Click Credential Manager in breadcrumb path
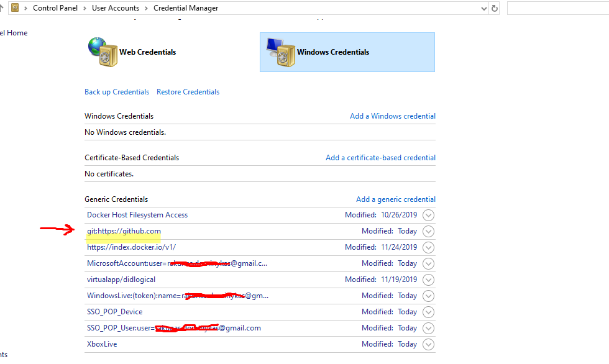 (186, 8)
